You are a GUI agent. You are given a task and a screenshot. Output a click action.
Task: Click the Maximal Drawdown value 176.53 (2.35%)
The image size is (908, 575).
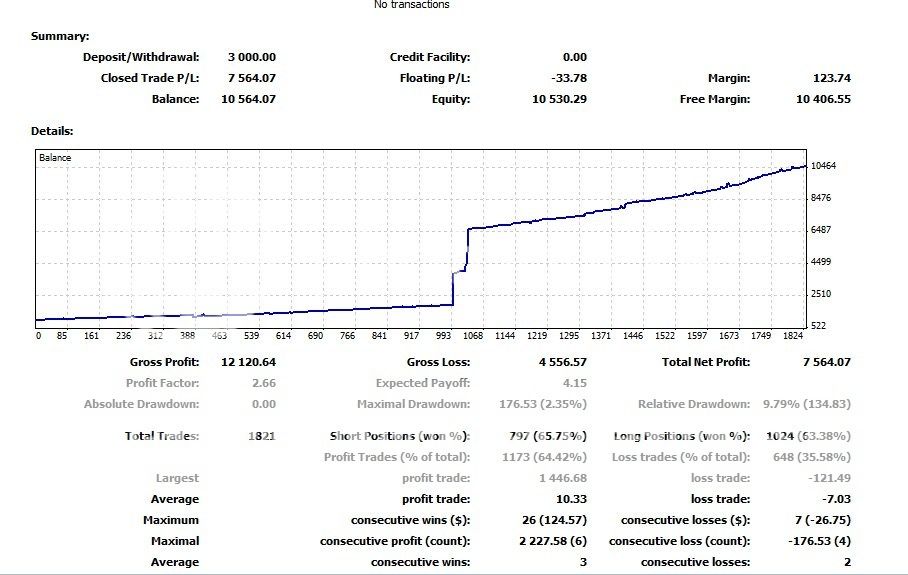(x=544, y=404)
